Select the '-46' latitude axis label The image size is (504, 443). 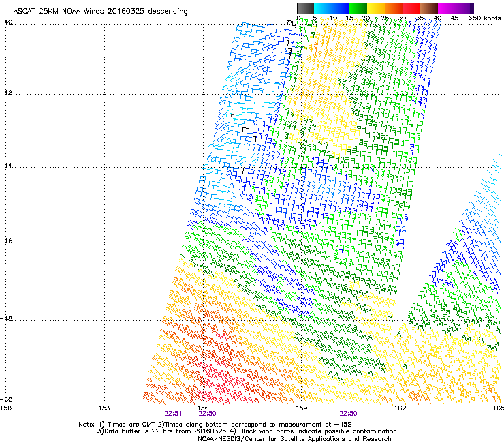pos(6,241)
